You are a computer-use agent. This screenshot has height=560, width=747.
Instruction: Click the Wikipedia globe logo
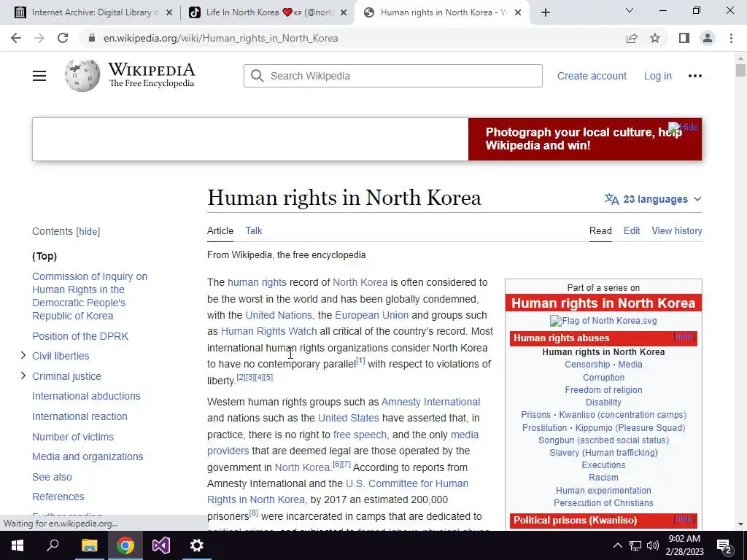coord(82,75)
